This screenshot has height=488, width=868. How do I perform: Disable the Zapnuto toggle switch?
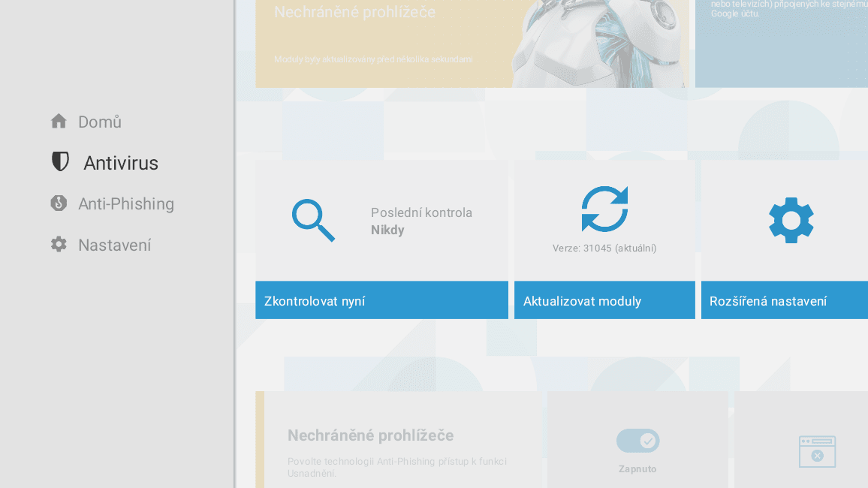click(637, 441)
